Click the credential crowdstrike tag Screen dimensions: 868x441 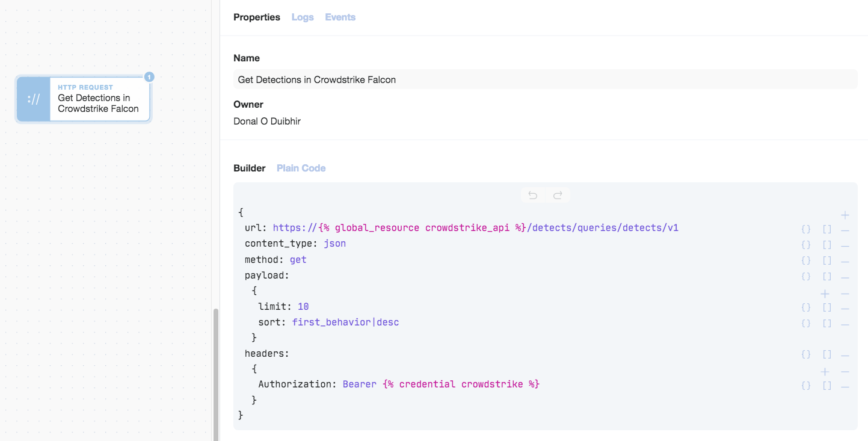[461, 384]
